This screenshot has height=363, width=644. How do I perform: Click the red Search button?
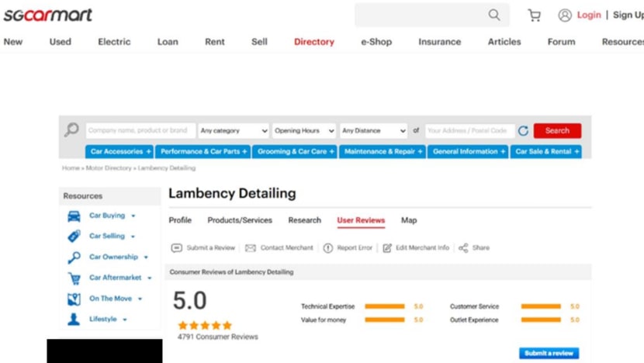557,131
